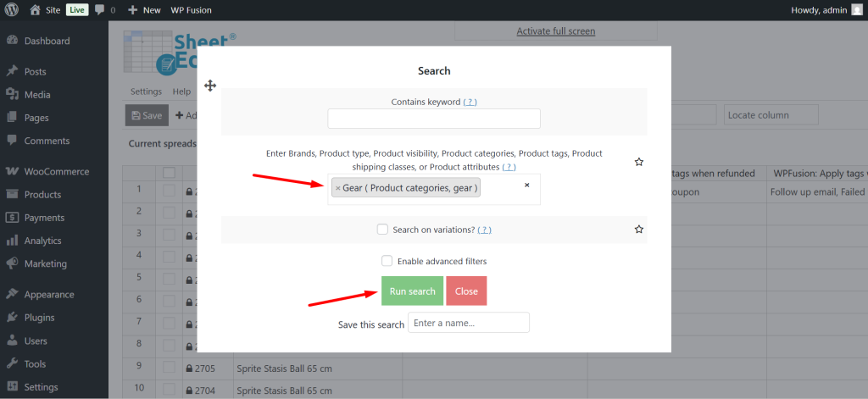Click Live status badge in admin bar
The width and height of the screenshot is (868, 399).
click(77, 10)
